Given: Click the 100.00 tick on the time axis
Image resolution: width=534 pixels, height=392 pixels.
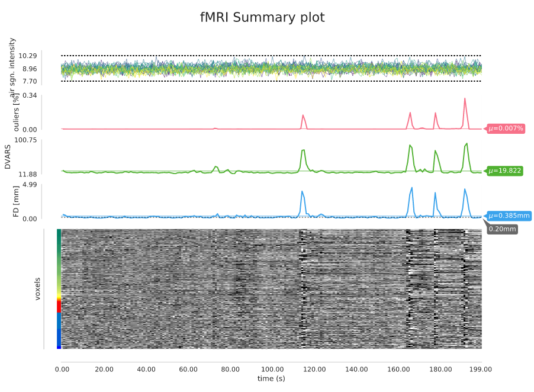Looking at the screenshot, I should (272, 369).
